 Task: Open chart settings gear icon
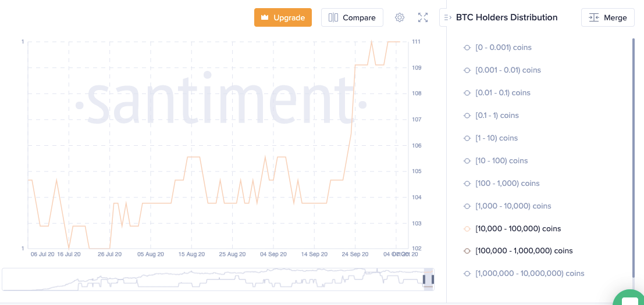tap(400, 17)
